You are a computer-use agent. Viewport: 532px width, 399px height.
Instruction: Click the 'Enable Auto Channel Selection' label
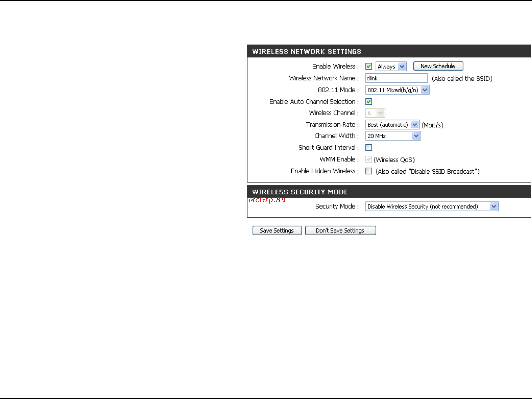[x=314, y=102]
